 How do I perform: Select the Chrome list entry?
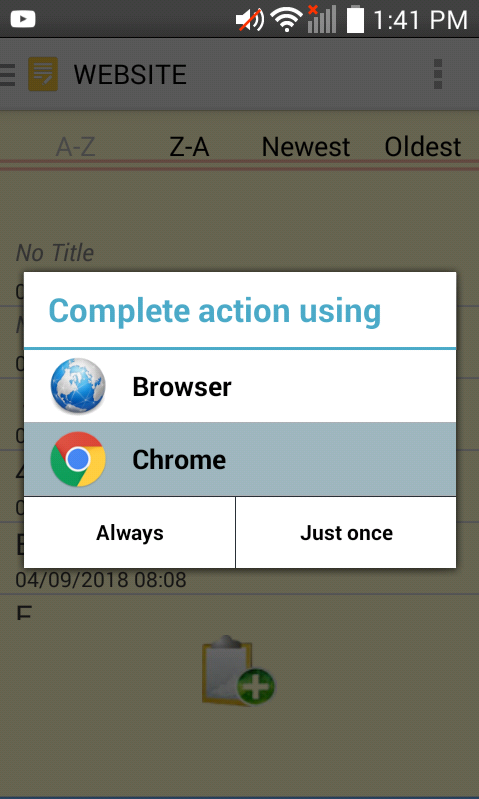pos(240,459)
